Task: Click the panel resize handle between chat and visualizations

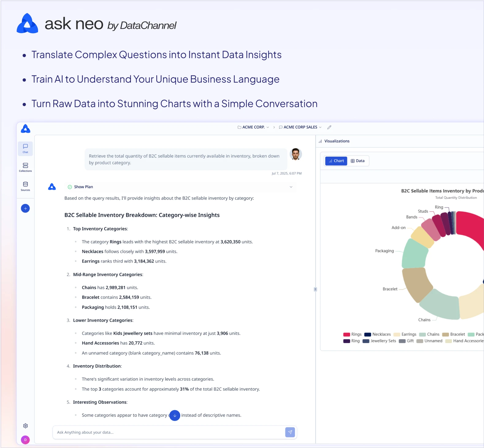Action: click(x=315, y=289)
